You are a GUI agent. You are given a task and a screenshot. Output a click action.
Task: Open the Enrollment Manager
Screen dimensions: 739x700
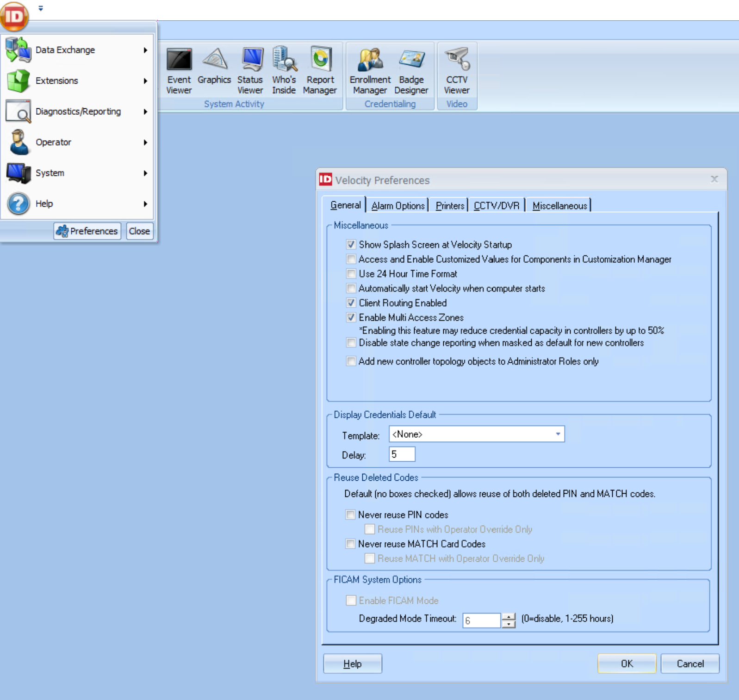click(x=370, y=72)
